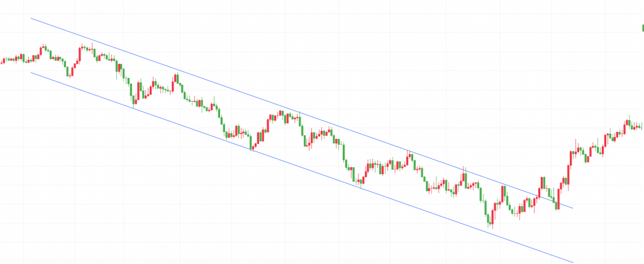
Task: Click the green marker at the right edge
Action: (x=642, y=27)
